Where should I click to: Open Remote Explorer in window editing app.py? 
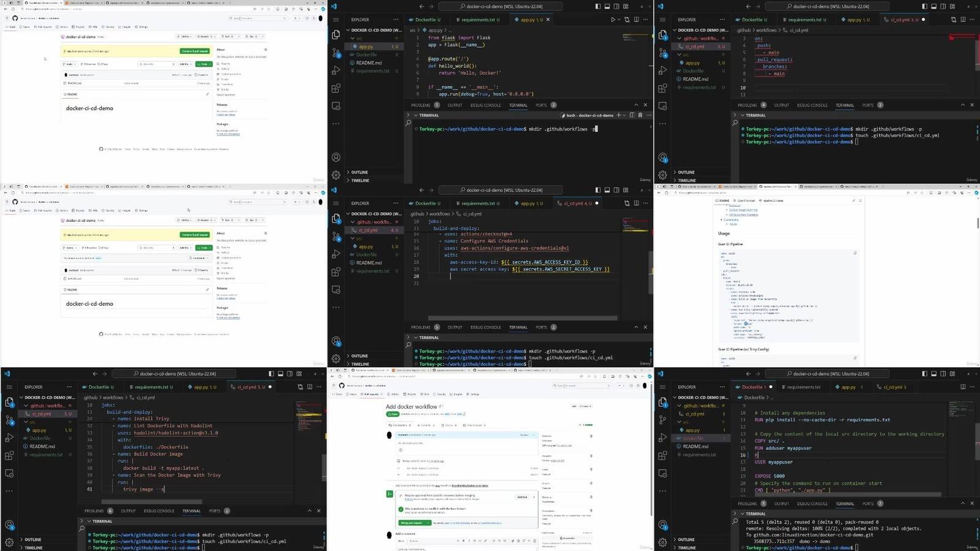336,106
